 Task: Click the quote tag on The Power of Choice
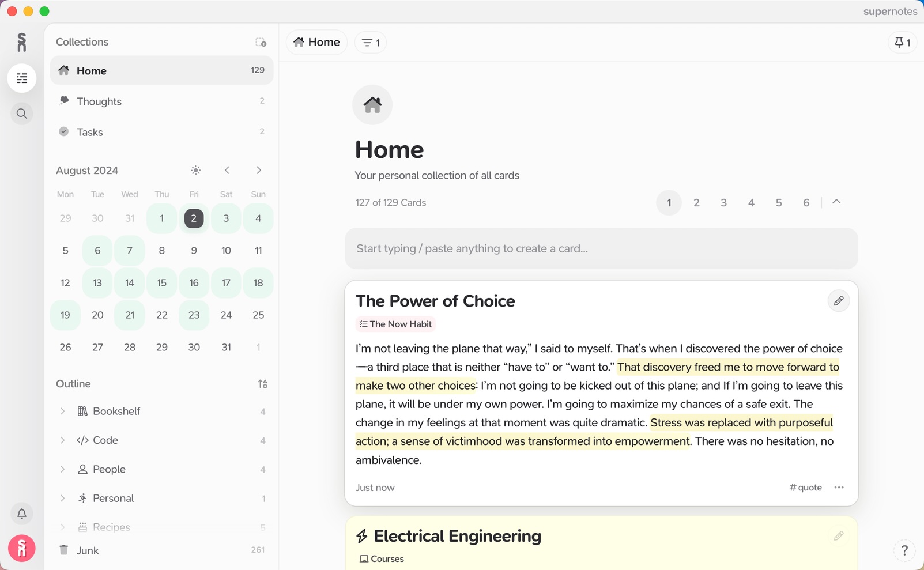[805, 488]
